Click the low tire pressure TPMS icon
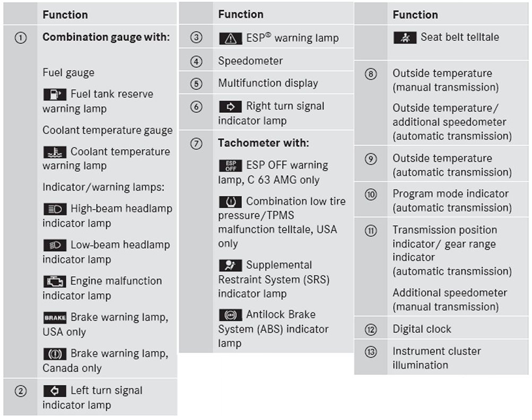Screen dimensions: 532x420 (x=230, y=202)
